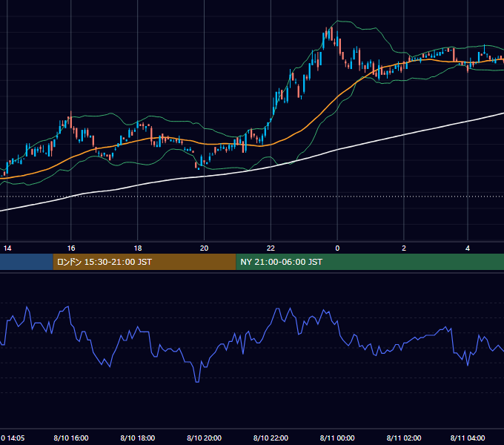504x445 pixels.
Task: Click the 16 hour label on chart axis
Action: pyautogui.click(x=71, y=248)
